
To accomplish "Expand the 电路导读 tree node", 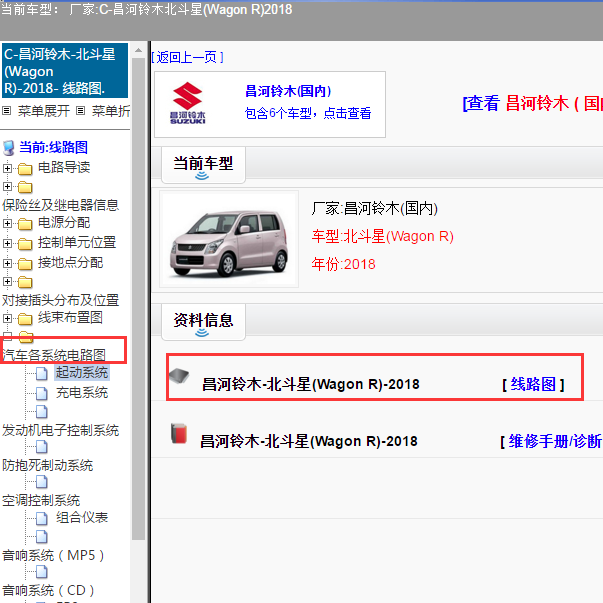I will [x=7, y=168].
